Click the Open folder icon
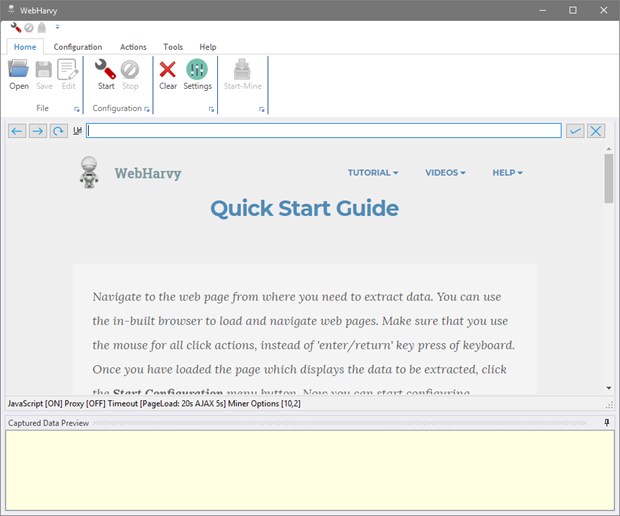The height and width of the screenshot is (516, 620). [19, 70]
